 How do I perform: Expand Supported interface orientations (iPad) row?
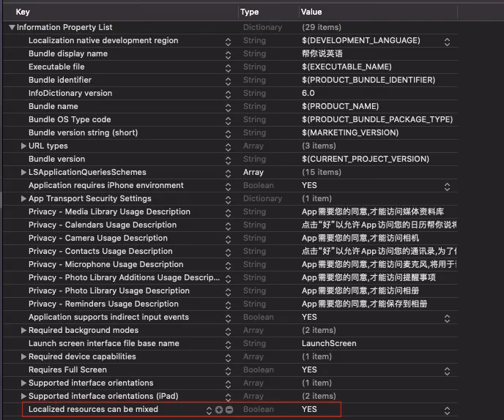(x=24, y=397)
